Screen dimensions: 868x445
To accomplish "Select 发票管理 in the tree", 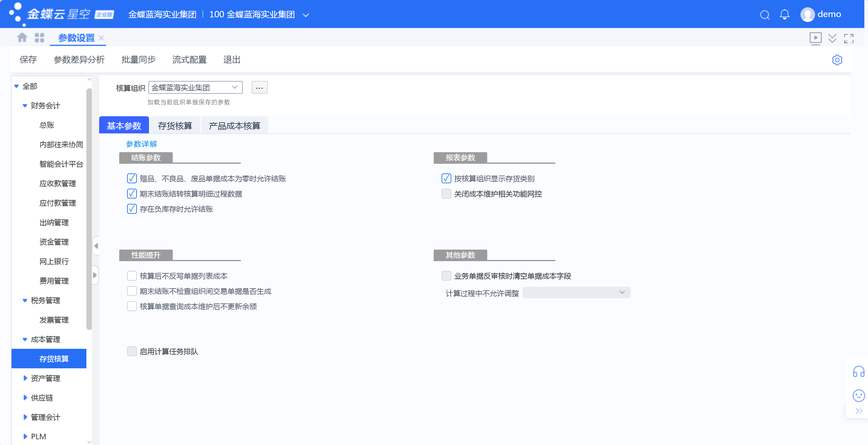I will 54,320.
